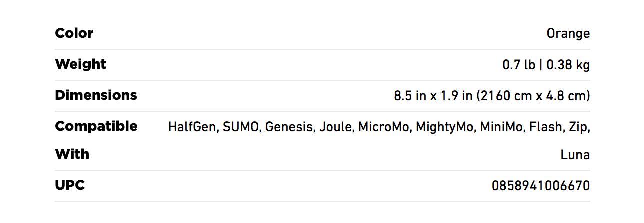Click the Dimensions label
The image size is (644, 223).
coord(96,95)
